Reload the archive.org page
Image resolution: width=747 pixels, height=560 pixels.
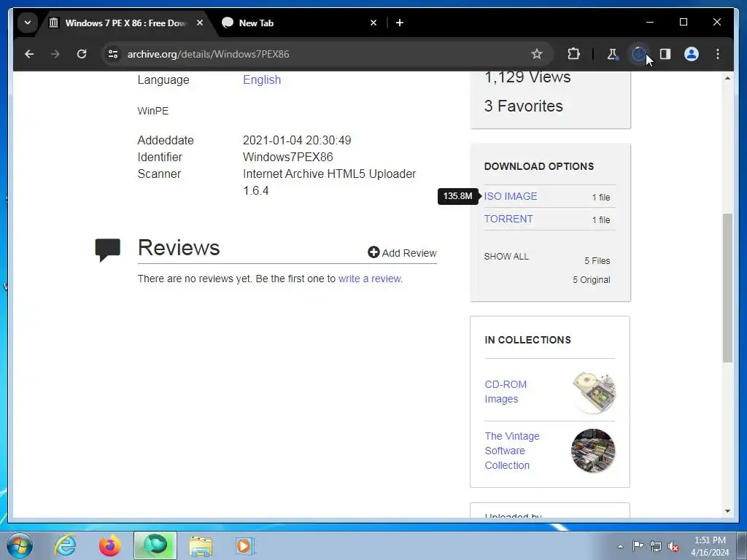point(82,54)
